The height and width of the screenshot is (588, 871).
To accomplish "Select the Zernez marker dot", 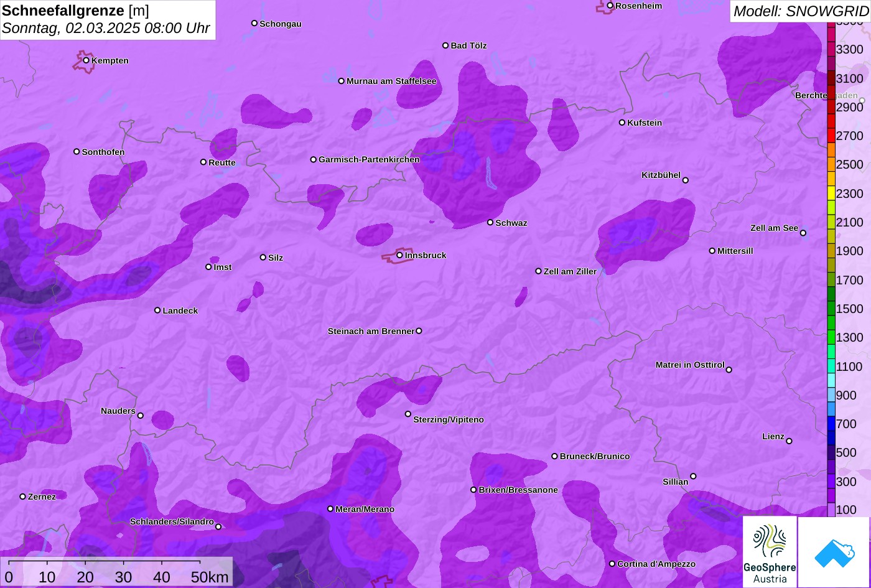I will tap(23, 497).
